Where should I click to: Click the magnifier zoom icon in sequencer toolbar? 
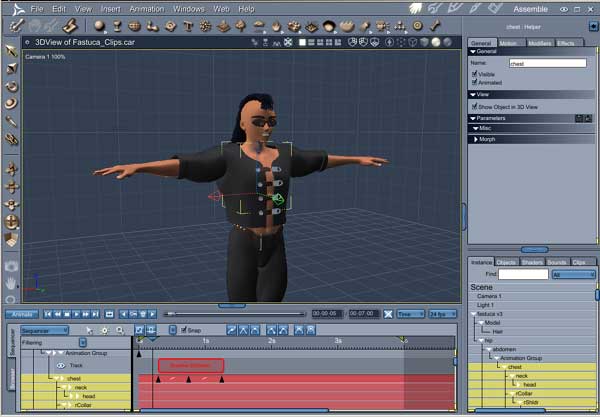[120, 329]
